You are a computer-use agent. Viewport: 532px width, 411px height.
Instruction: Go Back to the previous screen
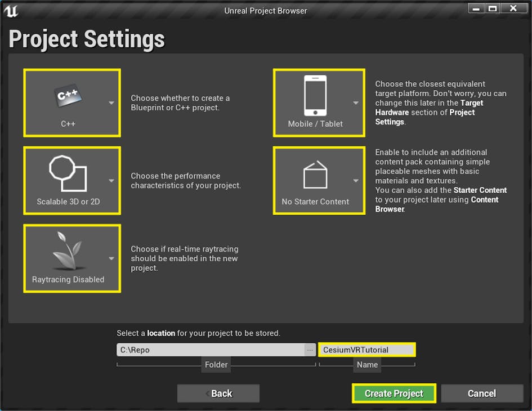tap(218, 393)
